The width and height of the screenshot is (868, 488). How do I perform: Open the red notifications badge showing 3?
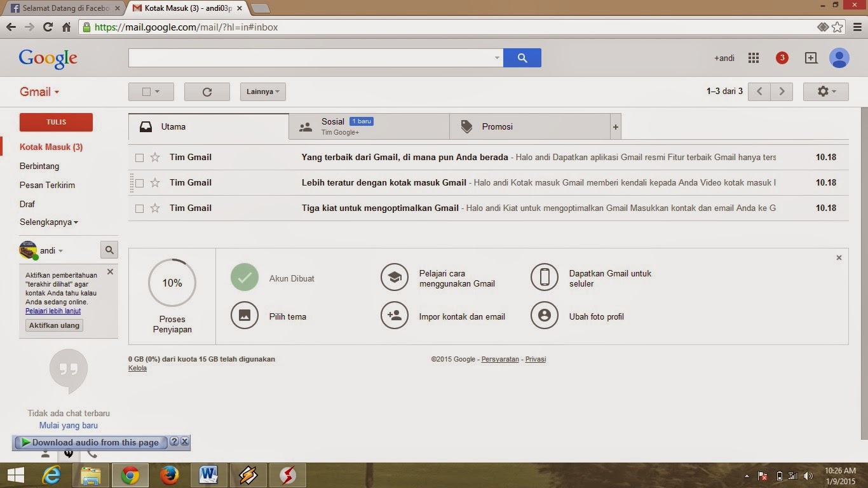[x=782, y=58]
